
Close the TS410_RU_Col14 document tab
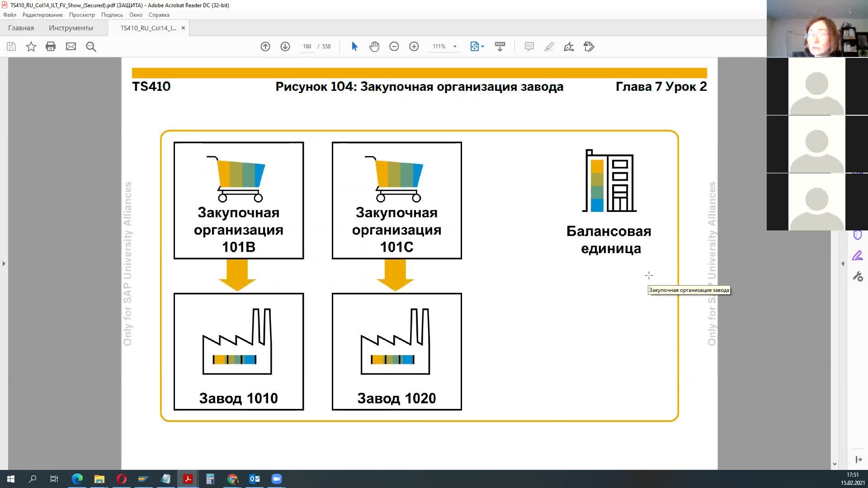click(x=183, y=28)
